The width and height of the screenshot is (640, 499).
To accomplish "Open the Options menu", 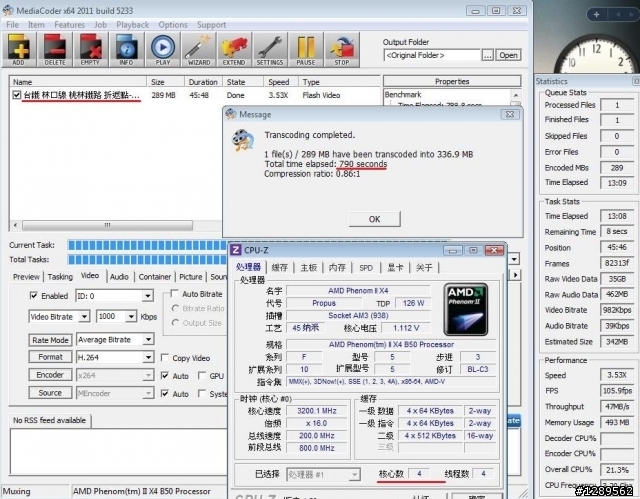I will [x=173, y=25].
